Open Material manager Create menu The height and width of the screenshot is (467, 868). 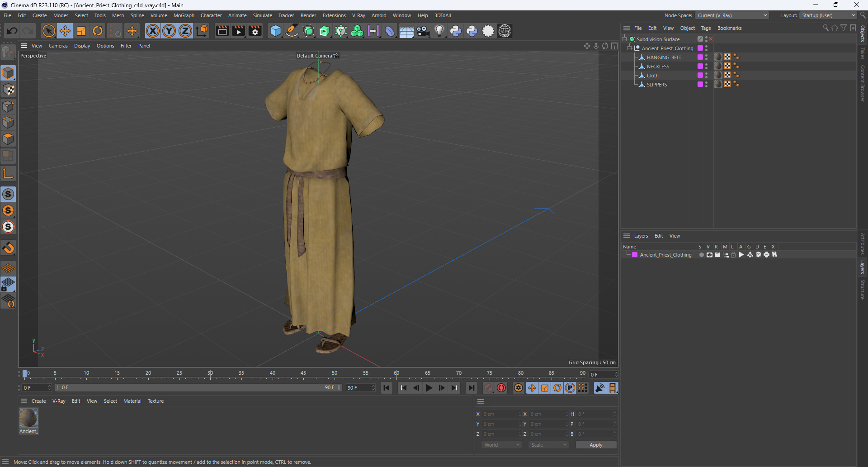[x=38, y=401]
